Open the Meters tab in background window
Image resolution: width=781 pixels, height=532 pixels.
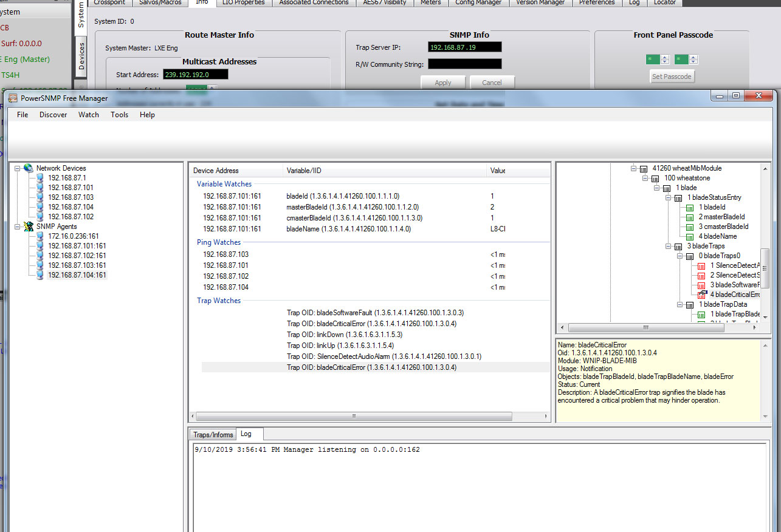click(x=431, y=3)
